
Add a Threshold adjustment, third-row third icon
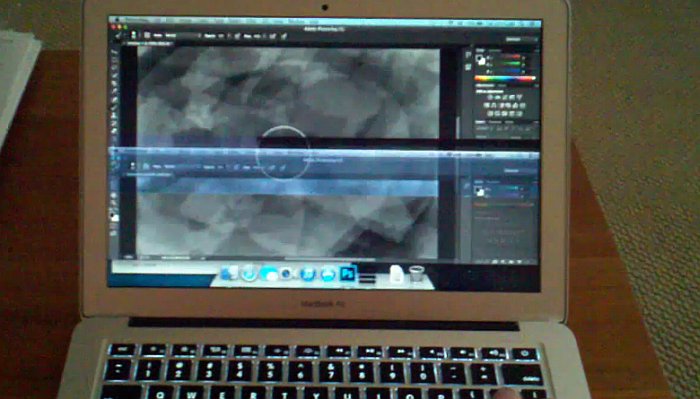pyautogui.click(x=505, y=114)
